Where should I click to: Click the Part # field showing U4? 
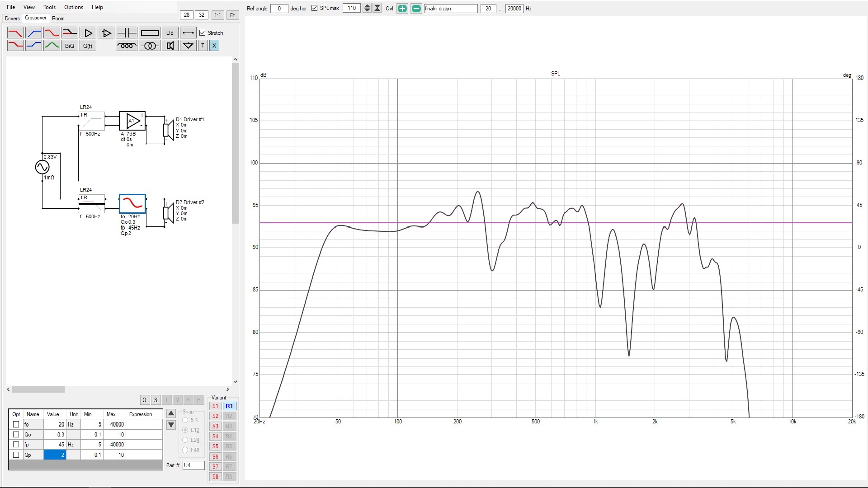193,465
